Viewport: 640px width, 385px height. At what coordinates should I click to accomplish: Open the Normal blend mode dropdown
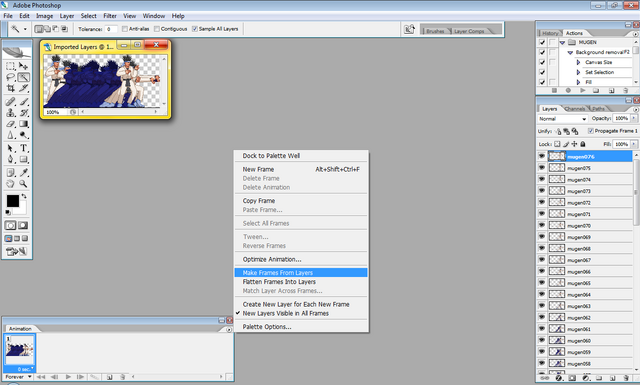tap(562, 119)
